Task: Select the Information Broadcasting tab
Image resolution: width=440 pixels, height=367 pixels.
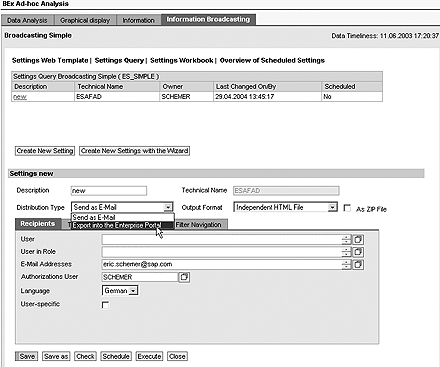Action: (x=208, y=19)
